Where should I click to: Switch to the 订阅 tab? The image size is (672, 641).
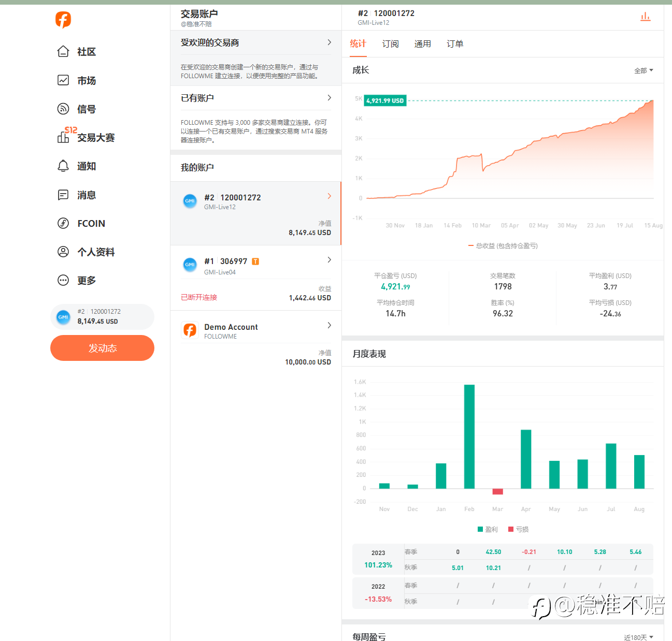coord(391,44)
